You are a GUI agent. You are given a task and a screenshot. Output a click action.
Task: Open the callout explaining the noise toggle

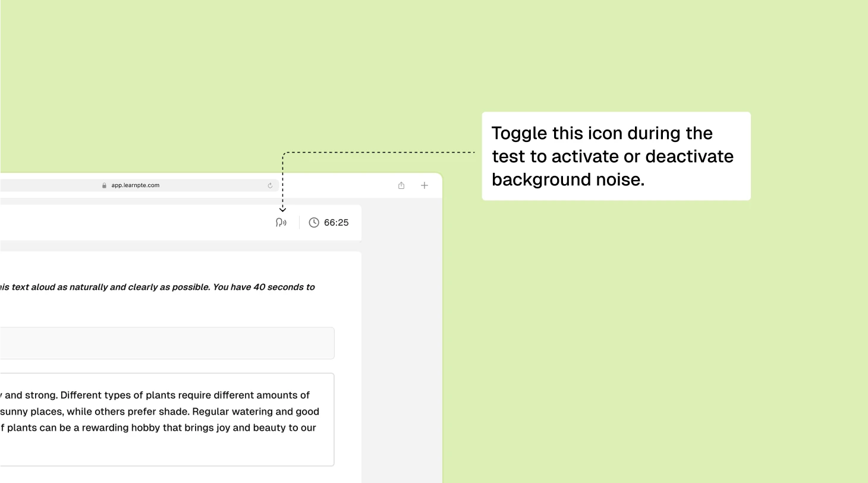tap(616, 156)
